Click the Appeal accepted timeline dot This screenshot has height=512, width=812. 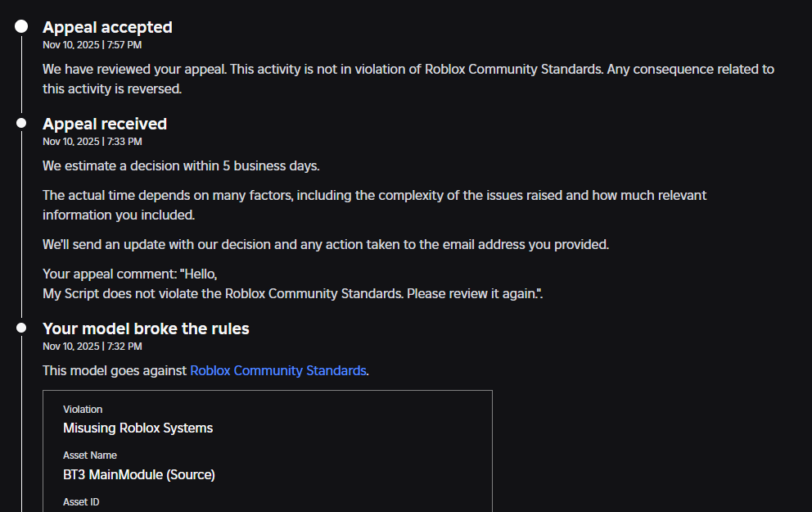click(21, 27)
